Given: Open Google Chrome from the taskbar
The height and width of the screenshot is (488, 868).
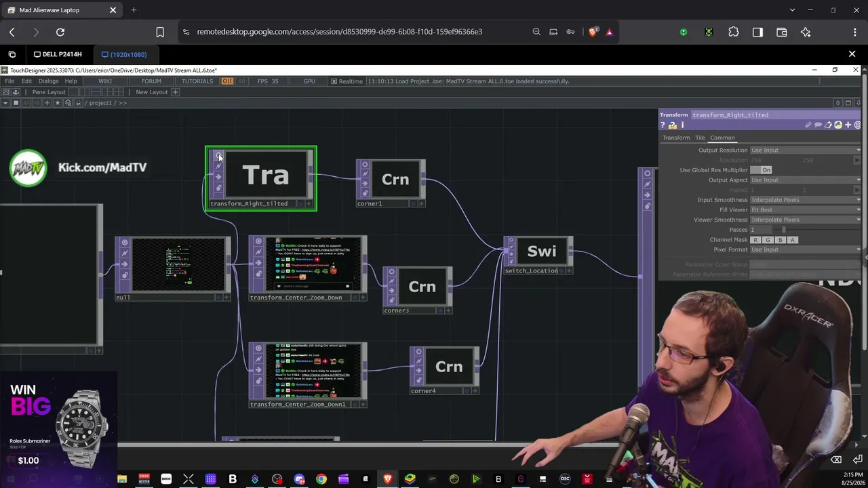Looking at the screenshot, I should tap(321, 479).
